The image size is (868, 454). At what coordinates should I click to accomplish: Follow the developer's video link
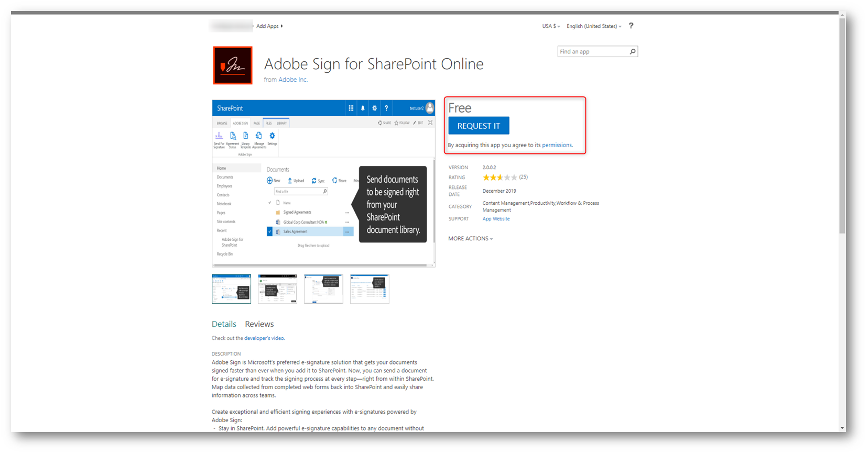[264, 338]
